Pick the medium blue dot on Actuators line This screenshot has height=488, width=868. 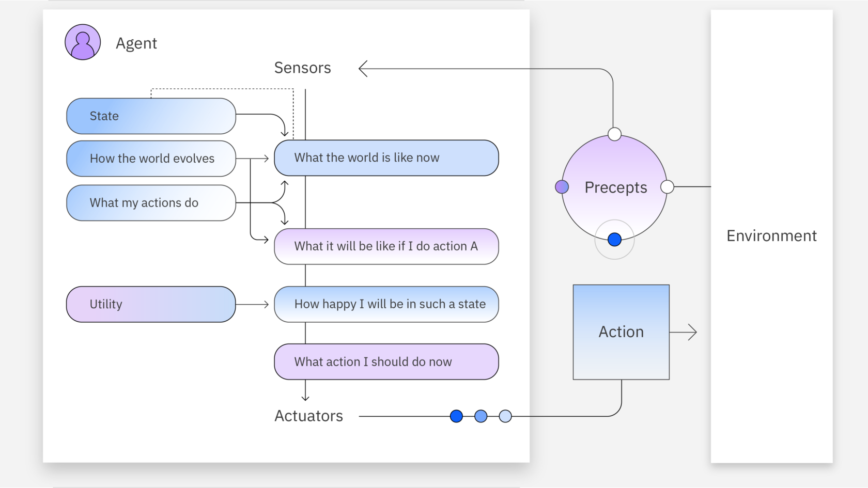[x=481, y=416]
